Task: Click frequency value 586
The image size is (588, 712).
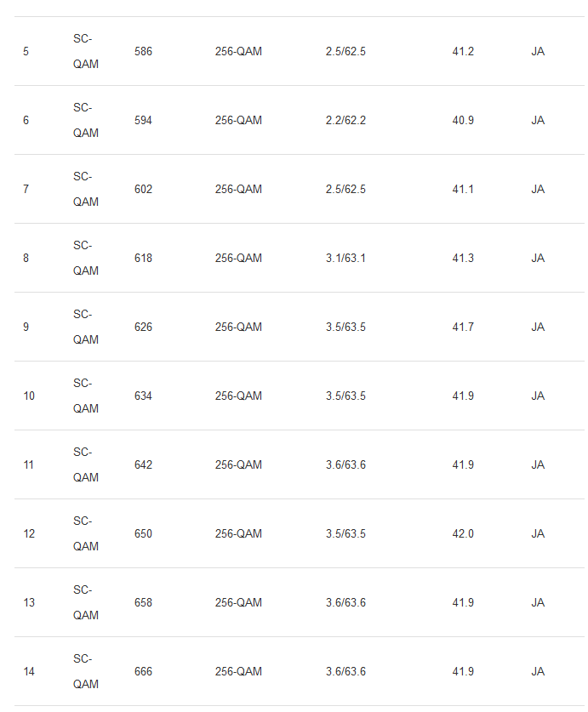Action: tap(143, 51)
